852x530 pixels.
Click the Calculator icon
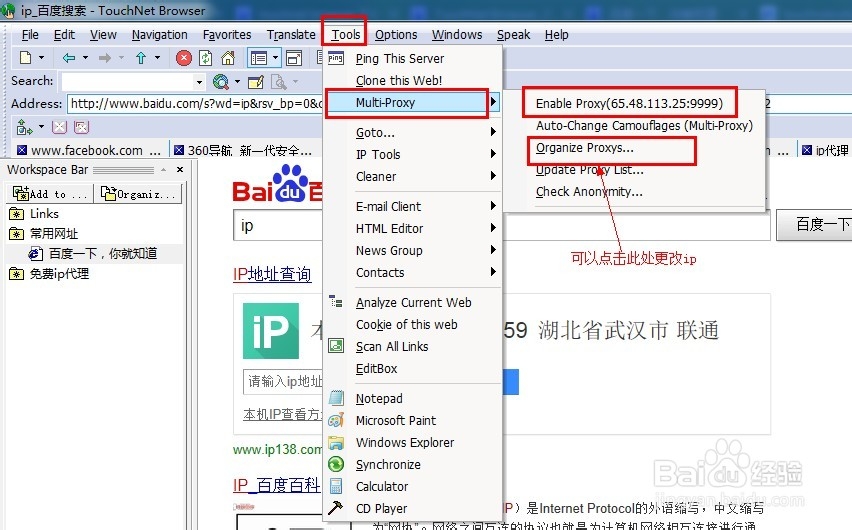pyautogui.click(x=336, y=486)
